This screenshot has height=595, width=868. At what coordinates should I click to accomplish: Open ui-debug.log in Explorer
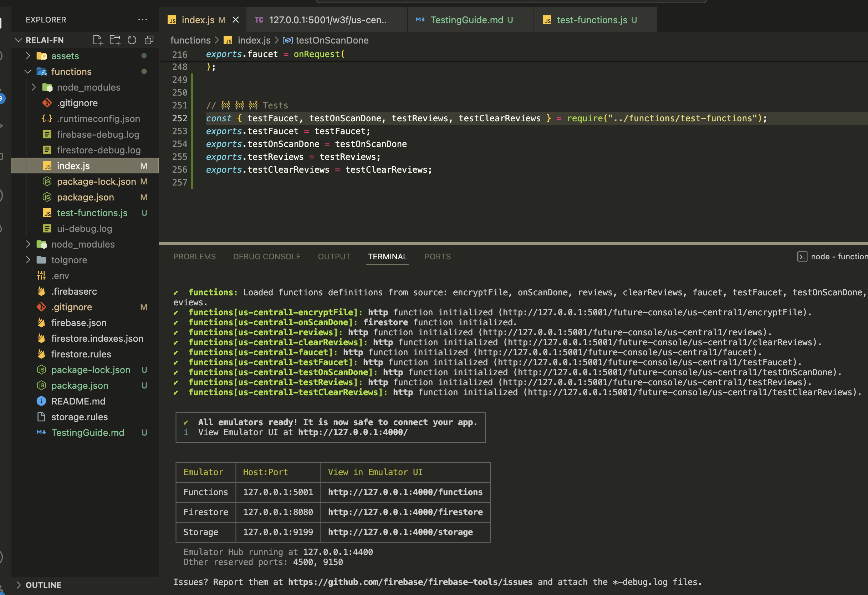pos(85,228)
